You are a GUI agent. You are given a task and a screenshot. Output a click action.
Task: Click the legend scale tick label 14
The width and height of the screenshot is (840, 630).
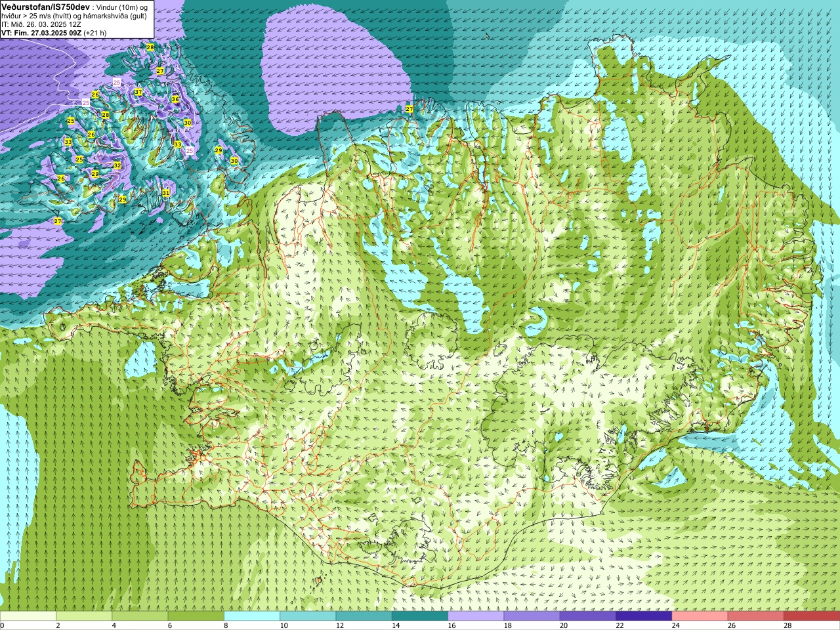(x=396, y=625)
